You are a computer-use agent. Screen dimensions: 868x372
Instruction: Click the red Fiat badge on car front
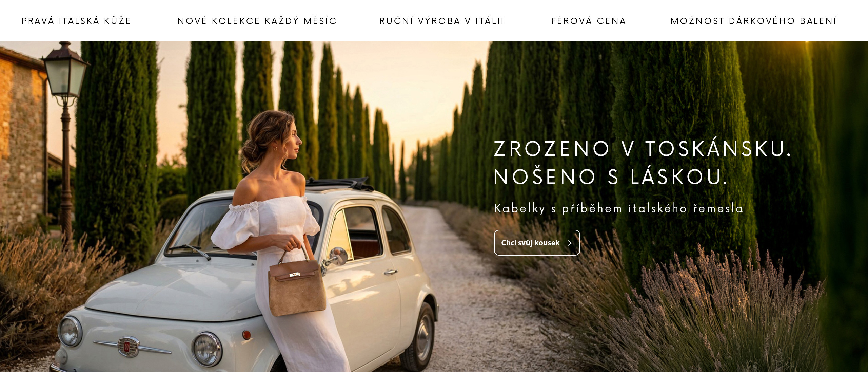pyautogui.click(x=128, y=347)
